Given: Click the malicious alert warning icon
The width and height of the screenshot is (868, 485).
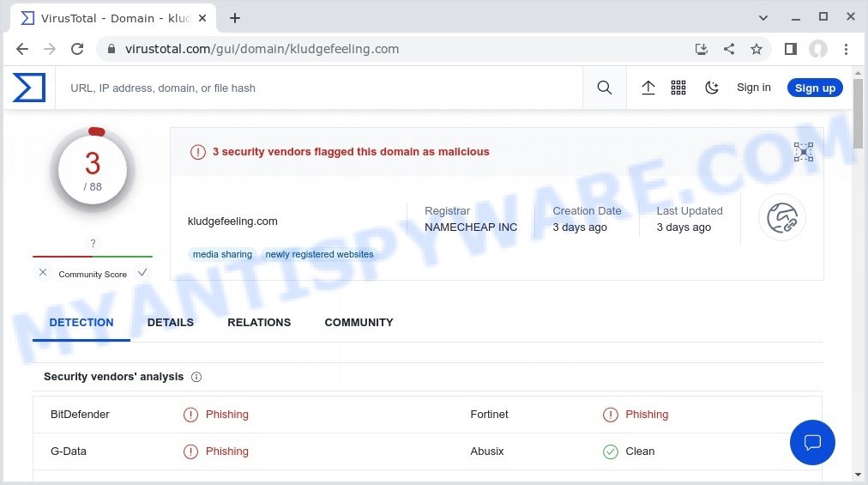Looking at the screenshot, I should tap(197, 152).
